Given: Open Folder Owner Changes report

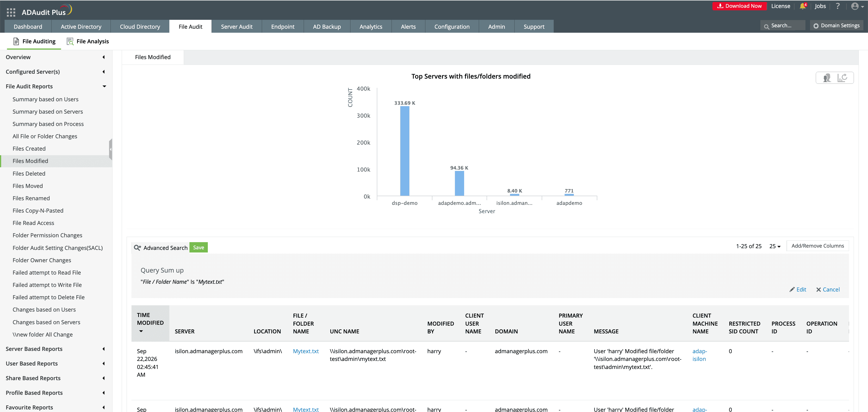Looking at the screenshot, I should (42, 261).
